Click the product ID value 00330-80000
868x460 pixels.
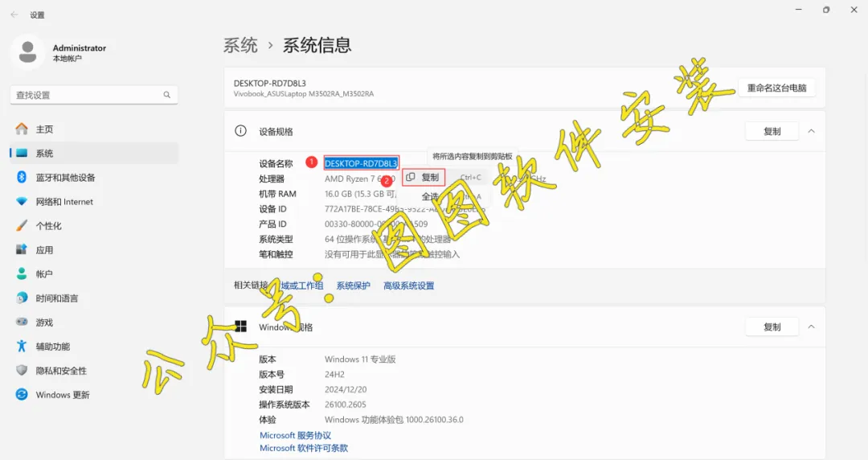(x=376, y=224)
